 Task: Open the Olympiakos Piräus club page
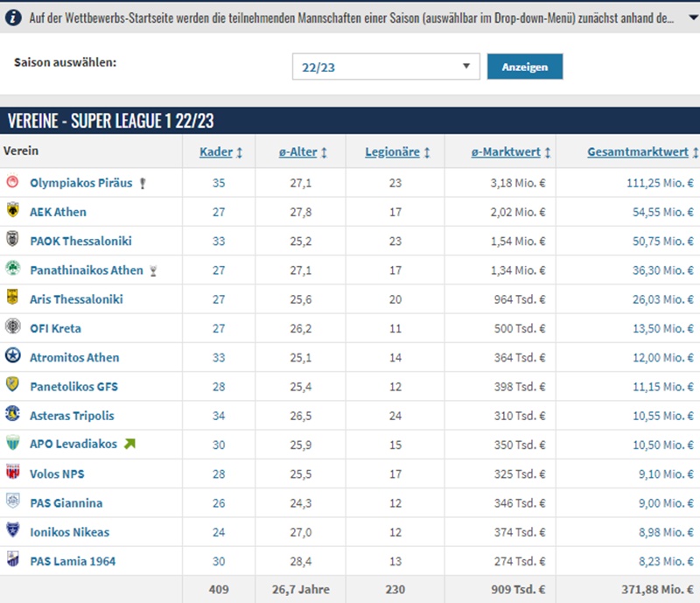80,183
